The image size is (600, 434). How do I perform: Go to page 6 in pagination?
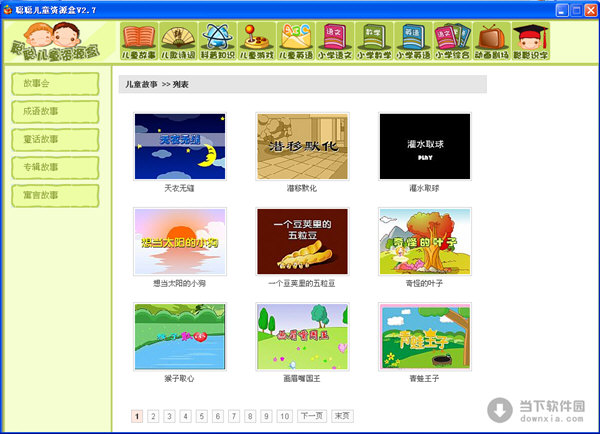tap(218, 416)
